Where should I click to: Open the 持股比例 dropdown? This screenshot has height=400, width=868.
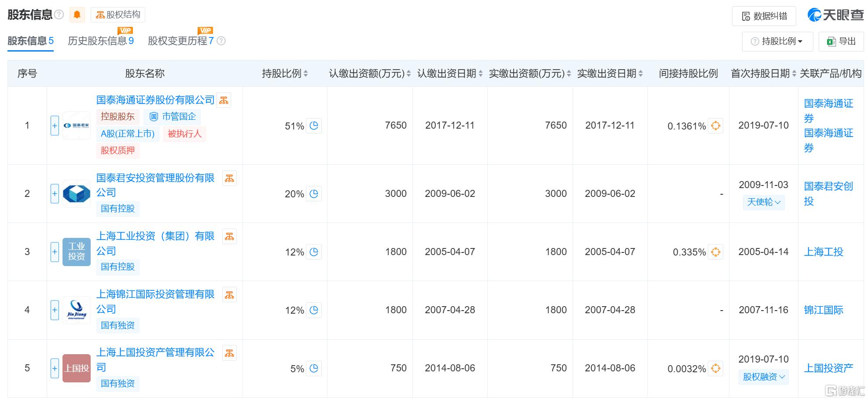click(x=777, y=41)
